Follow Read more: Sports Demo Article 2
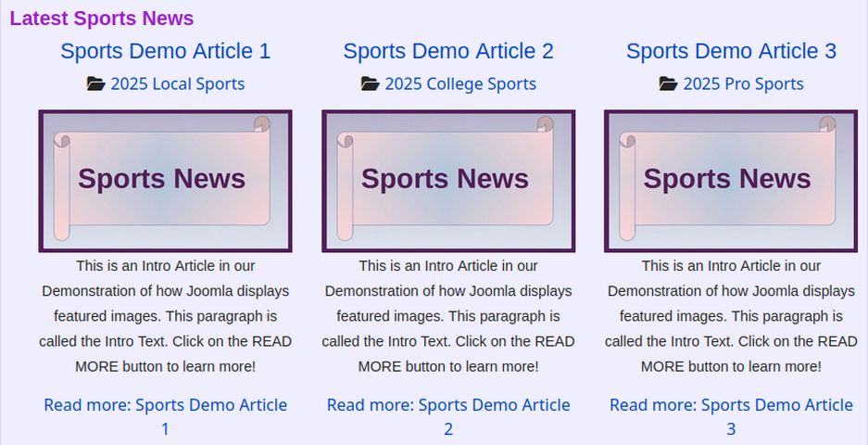Viewport: 868px width, 445px height. point(448,406)
